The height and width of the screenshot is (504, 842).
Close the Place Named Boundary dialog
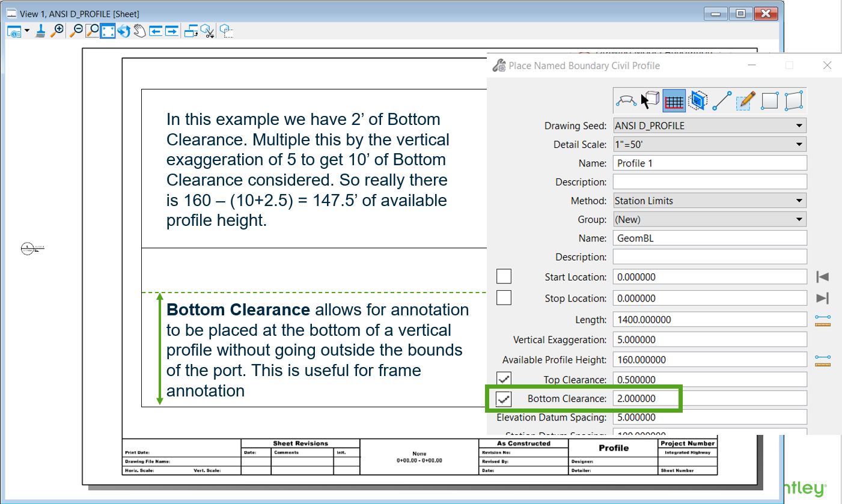point(827,65)
